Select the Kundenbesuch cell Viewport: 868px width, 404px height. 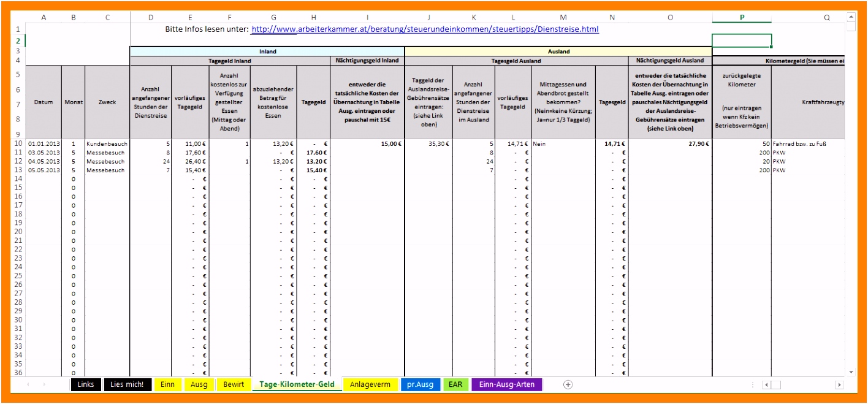tap(107, 144)
